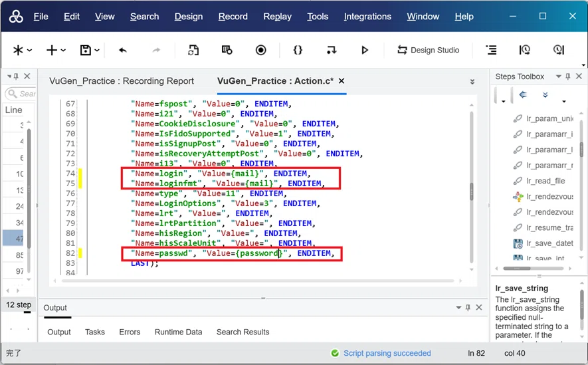Image resolution: width=588 pixels, height=365 pixels.
Task: Open the Tasks output tab
Action: click(95, 332)
